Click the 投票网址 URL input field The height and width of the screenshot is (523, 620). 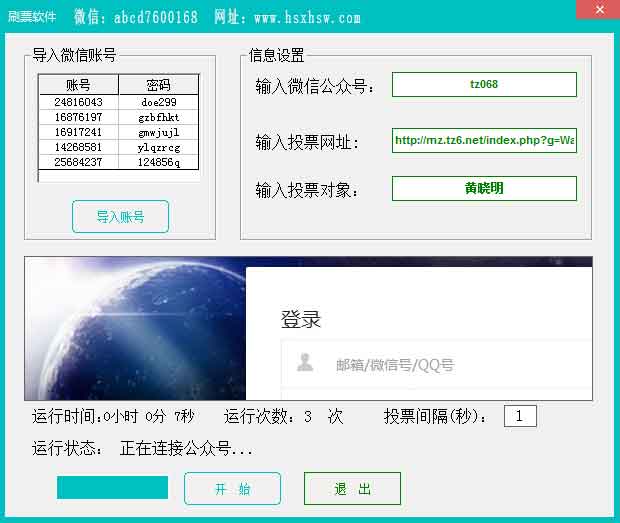(x=484, y=140)
